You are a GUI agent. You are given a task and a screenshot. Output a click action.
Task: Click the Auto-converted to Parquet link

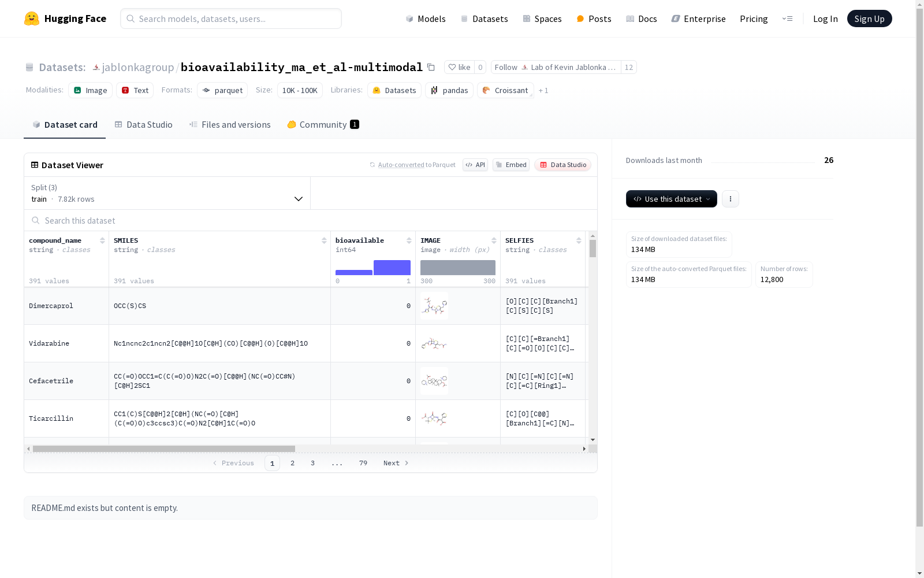[416, 165]
